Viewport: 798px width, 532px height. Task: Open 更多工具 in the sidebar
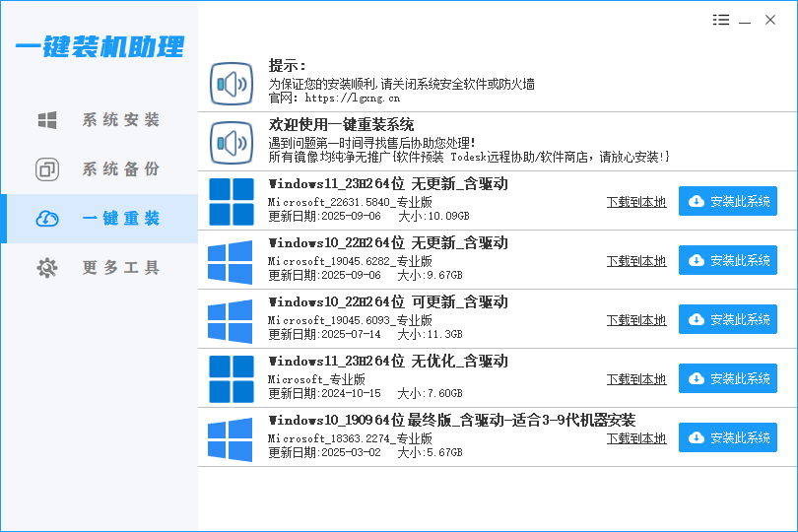pyautogui.click(x=99, y=268)
